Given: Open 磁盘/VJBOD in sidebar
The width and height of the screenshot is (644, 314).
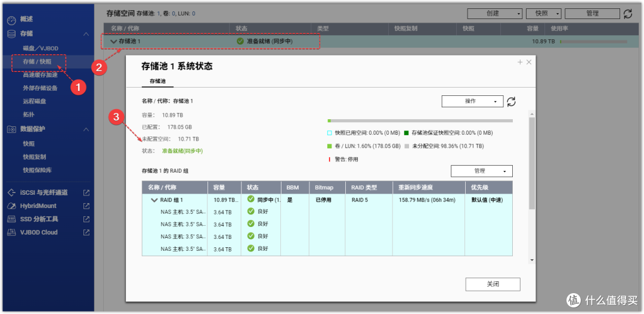Looking at the screenshot, I should [x=41, y=48].
